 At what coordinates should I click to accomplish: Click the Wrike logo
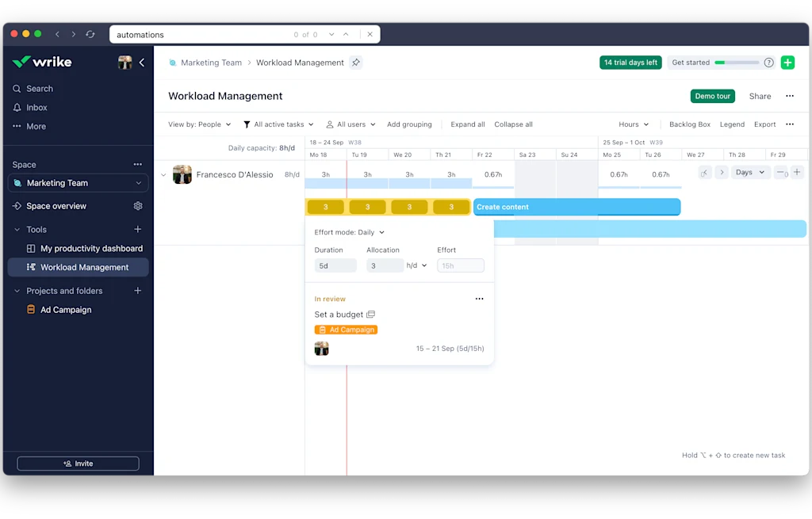tap(42, 62)
